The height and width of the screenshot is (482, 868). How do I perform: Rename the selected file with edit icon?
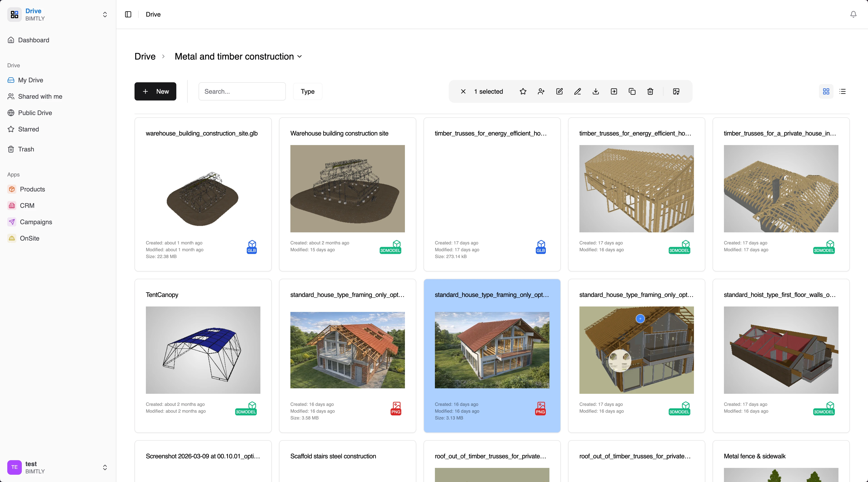(x=578, y=91)
